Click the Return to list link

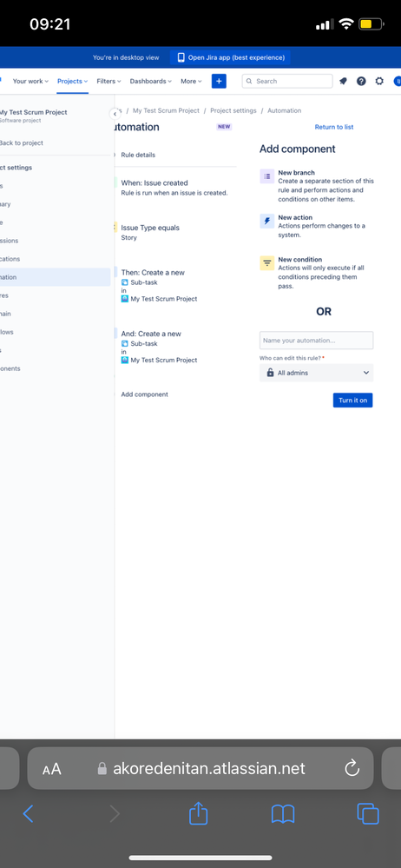coord(334,127)
